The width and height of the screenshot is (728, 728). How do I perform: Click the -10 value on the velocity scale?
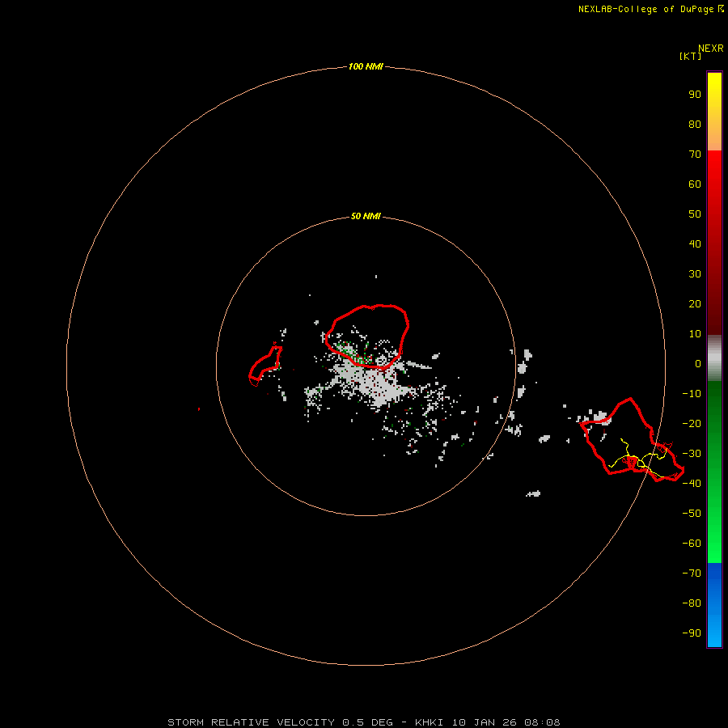pyautogui.click(x=692, y=394)
